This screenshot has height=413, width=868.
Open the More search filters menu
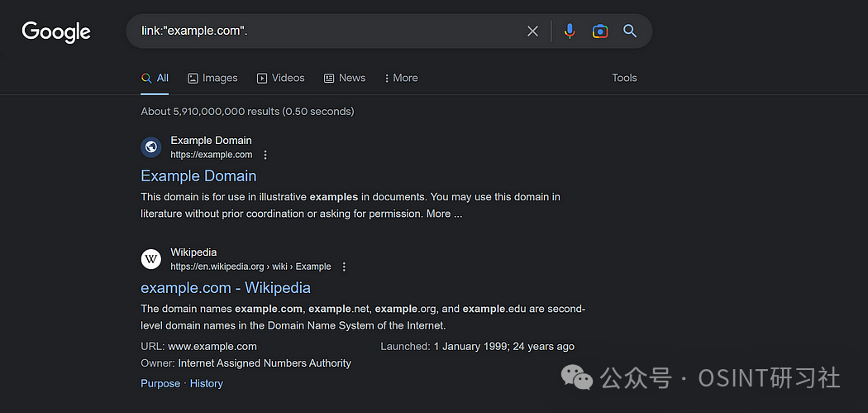click(x=401, y=78)
